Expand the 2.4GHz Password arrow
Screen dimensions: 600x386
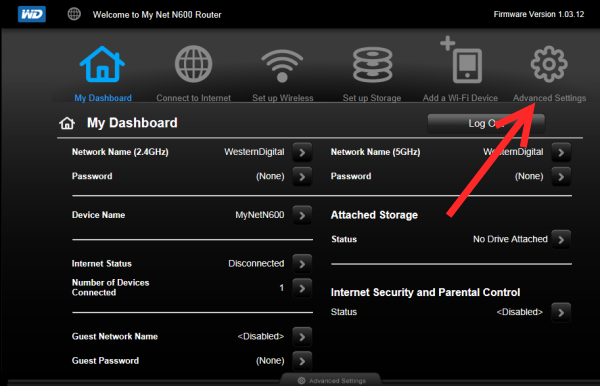[x=302, y=176]
